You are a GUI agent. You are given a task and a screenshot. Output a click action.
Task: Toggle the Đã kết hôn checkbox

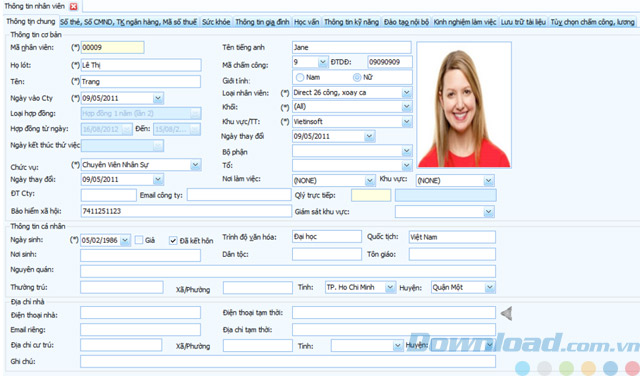click(173, 240)
